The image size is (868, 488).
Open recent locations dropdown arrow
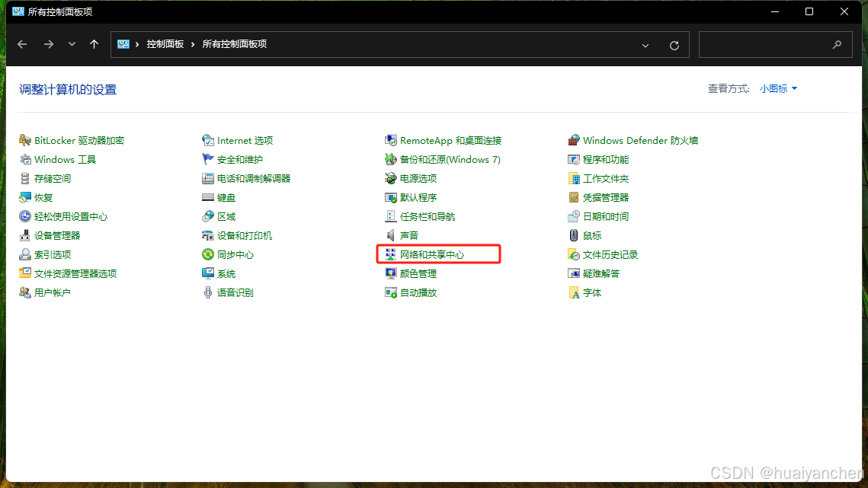click(72, 44)
